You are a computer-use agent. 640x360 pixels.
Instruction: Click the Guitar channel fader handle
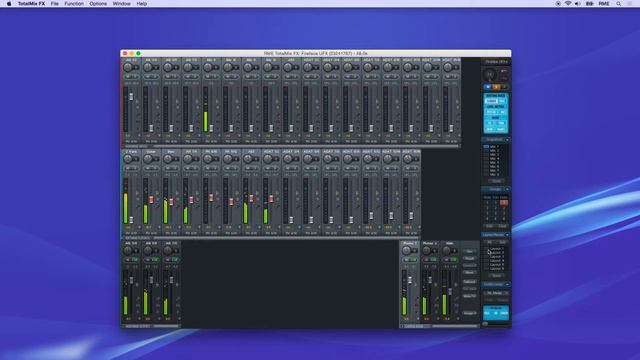click(151, 200)
